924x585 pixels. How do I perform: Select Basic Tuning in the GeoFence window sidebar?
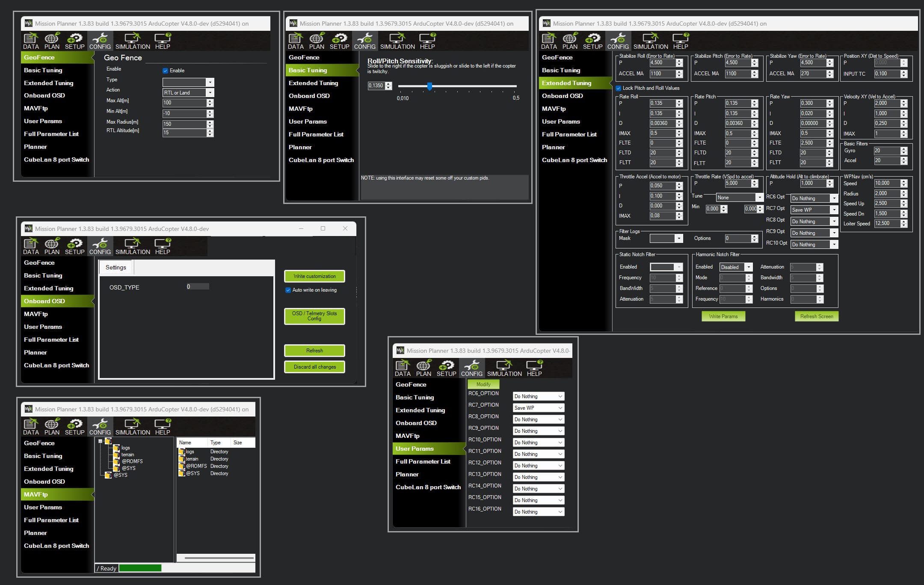click(x=57, y=70)
